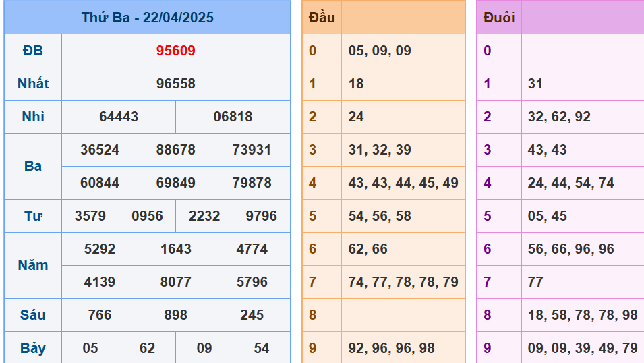Screen dimensions: 644x363
Task: Select the Bảy prize number 05
Action: (90, 348)
